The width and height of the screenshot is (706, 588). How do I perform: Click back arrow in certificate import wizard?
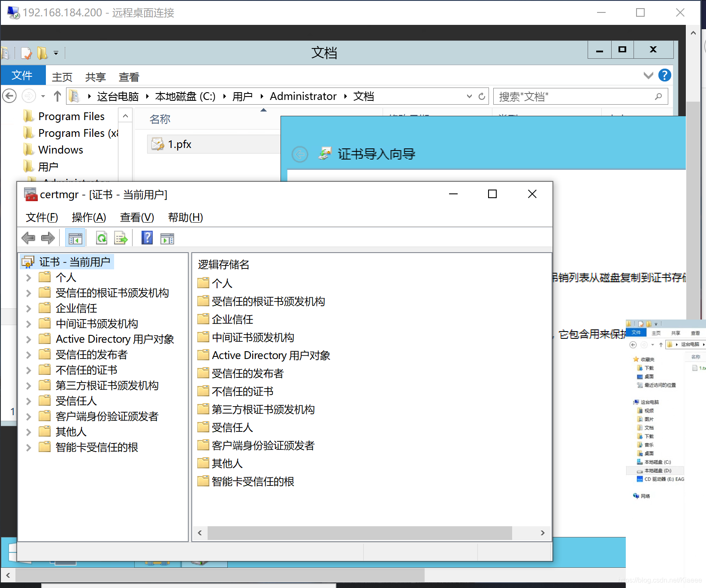point(300,154)
